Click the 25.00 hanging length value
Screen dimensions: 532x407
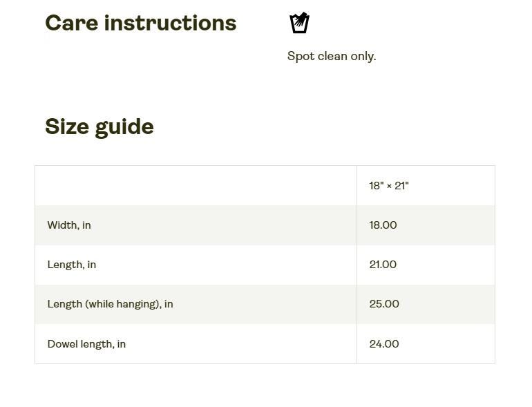384,304
